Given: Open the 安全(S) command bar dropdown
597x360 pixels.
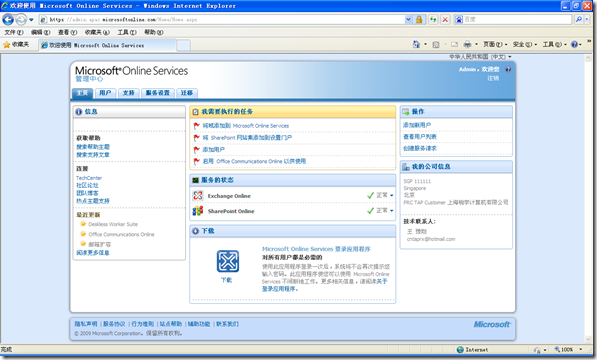Looking at the screenshot, I should [525, 45].
